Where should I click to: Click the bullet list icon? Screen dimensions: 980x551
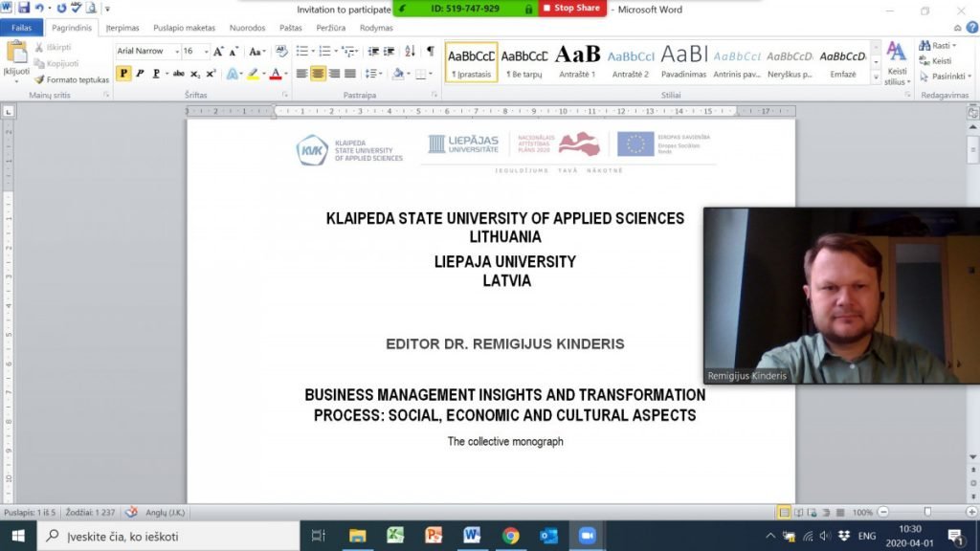(x=301, y=52)
